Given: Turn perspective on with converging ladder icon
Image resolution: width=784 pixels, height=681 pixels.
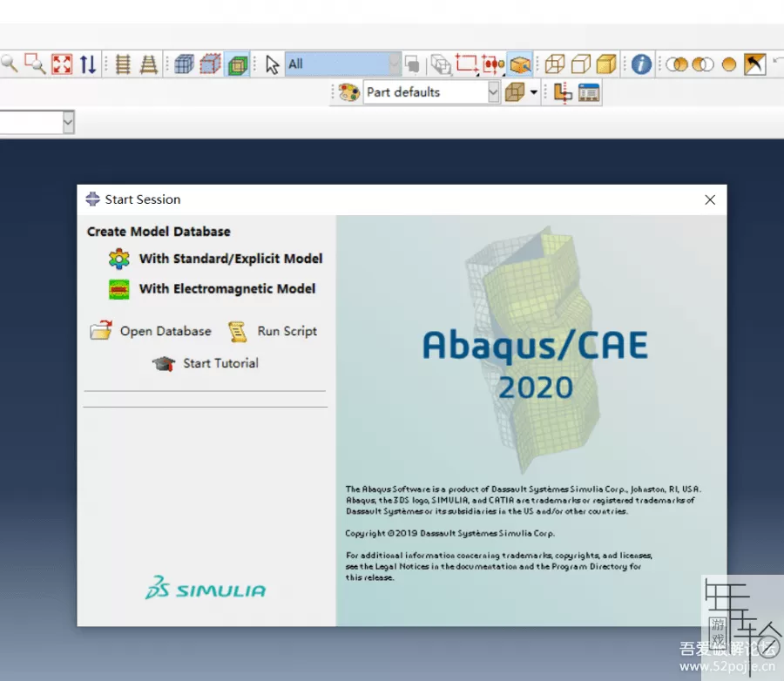Looking at the screenshot, I should [x=148, y=64].
